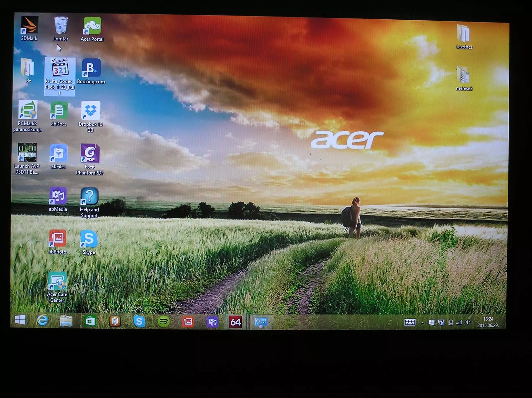Check the battery status tray icon
532x398 pixels.
(x=451, y=322)
